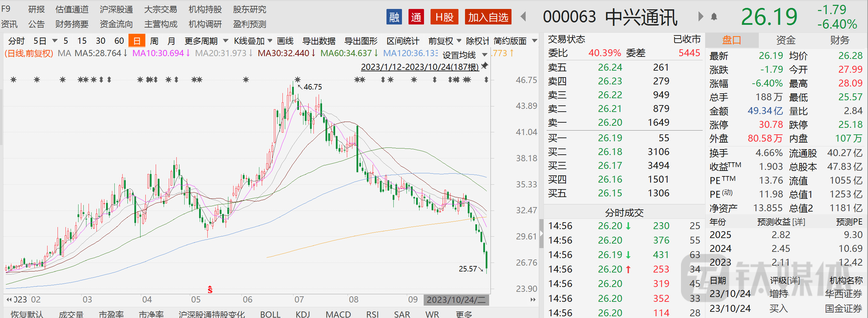This screenshot has height=318, width=868.
Task: Open the 画线 drawing tool
Action: click(285, 41)
